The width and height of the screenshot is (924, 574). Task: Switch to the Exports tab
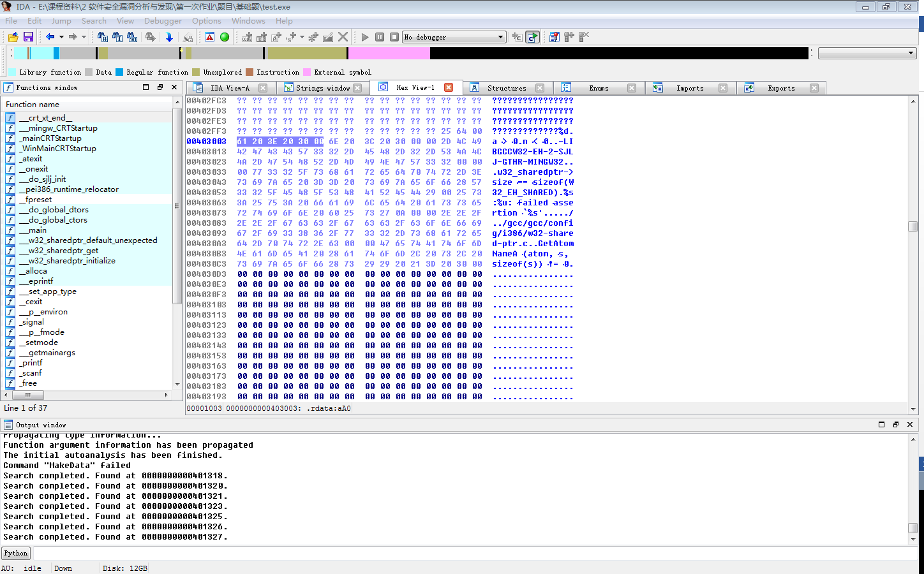point(781,88)
